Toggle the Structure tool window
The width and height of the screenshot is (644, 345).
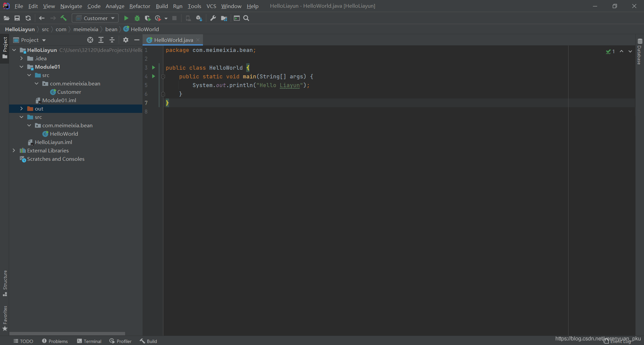(x=5, y=283)
